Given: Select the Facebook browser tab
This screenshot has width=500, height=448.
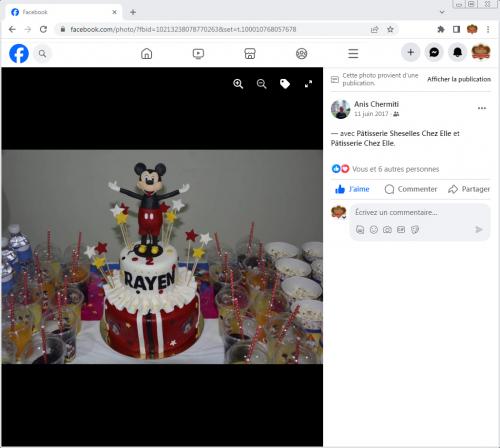Looking at the screenshot, I should pyautogui.click(x=63, y=12).
